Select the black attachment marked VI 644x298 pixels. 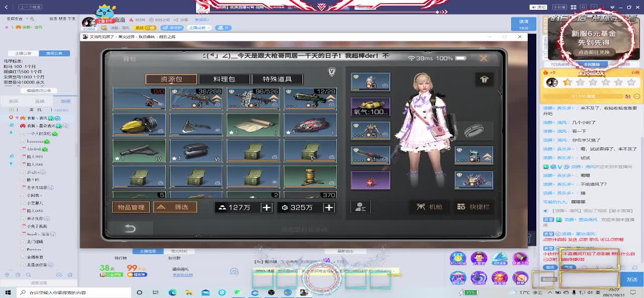[196, 151]
